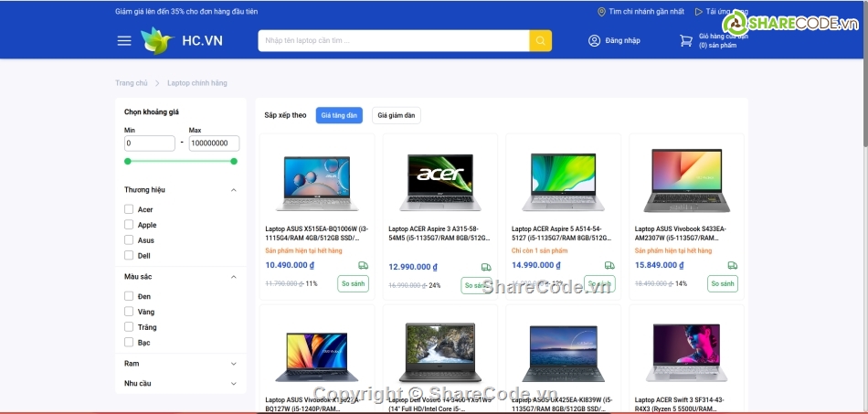
Task: Tick the Dell brand filter
Action: [x=129, y=256]
